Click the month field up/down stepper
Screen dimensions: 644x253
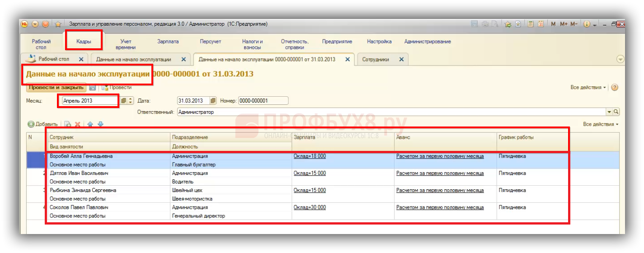[131, 101]
